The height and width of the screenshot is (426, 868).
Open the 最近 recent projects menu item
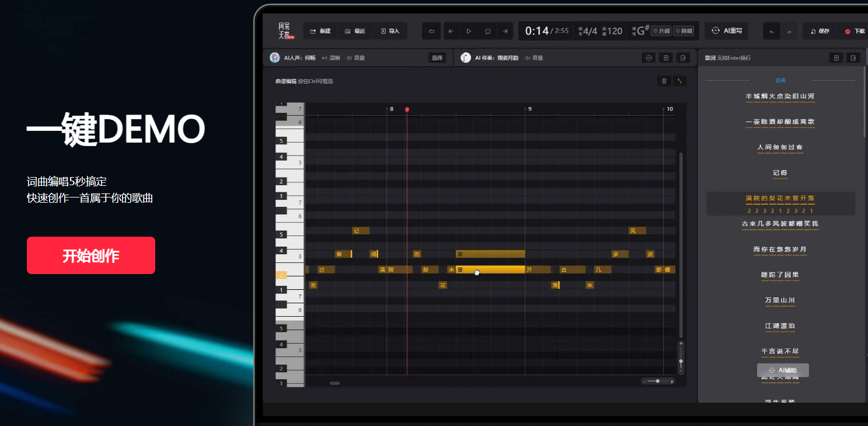355,31
